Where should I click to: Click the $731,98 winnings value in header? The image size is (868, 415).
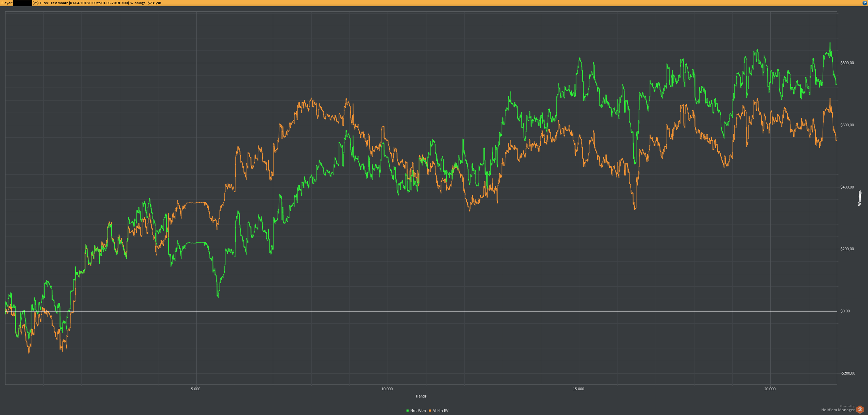(154, 3)
